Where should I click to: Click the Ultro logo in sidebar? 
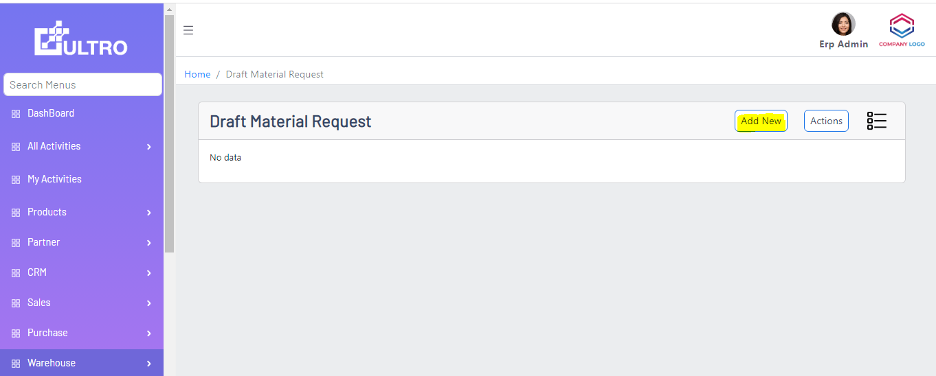pyautogui.click(x=81, y=39)
